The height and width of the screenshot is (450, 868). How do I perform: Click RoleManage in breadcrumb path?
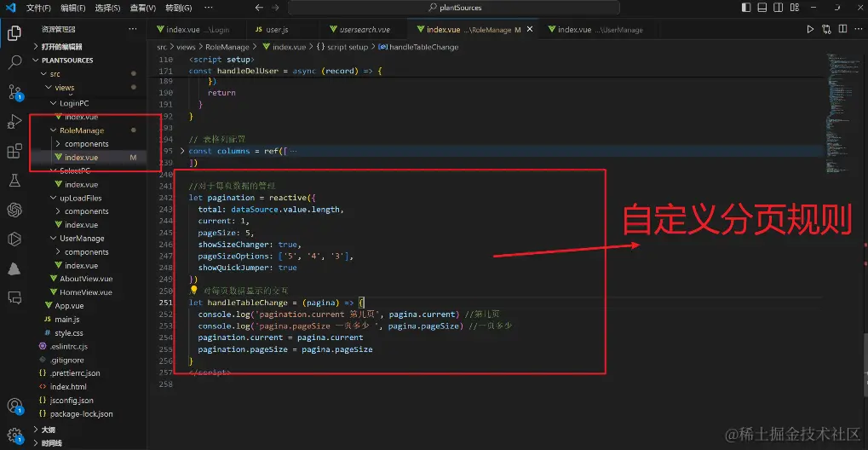pyautogui.click(x=227, y=47)
